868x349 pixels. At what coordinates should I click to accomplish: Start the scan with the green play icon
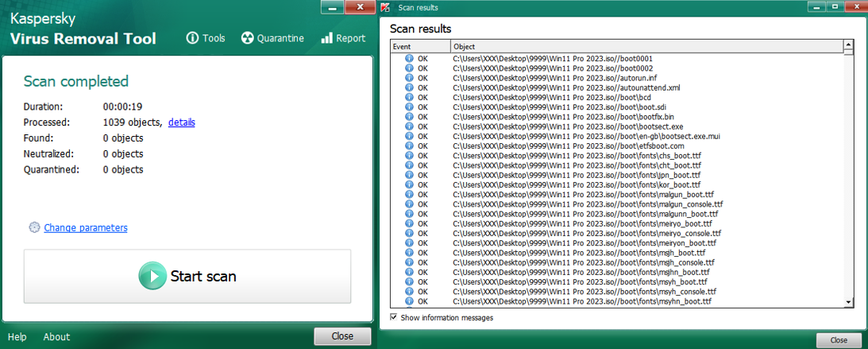(152, 276)
